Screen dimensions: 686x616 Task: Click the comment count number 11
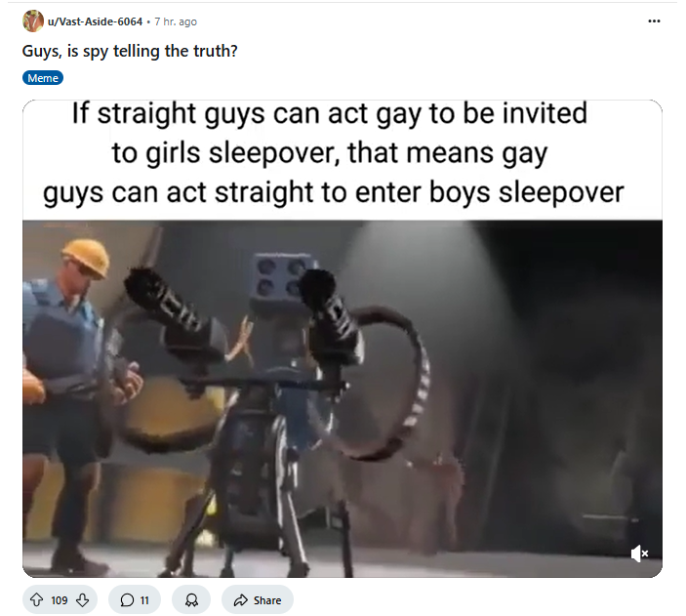pyautogui.click(x=144, y=599)
